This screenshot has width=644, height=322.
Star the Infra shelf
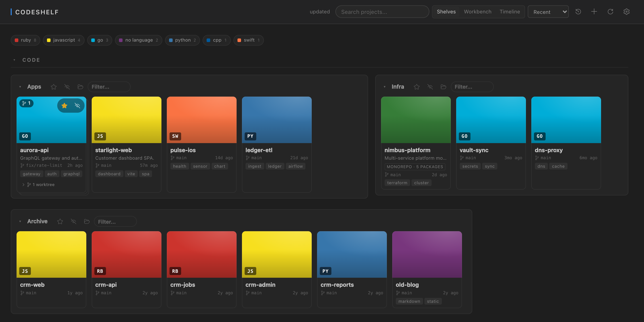[417, 87]
